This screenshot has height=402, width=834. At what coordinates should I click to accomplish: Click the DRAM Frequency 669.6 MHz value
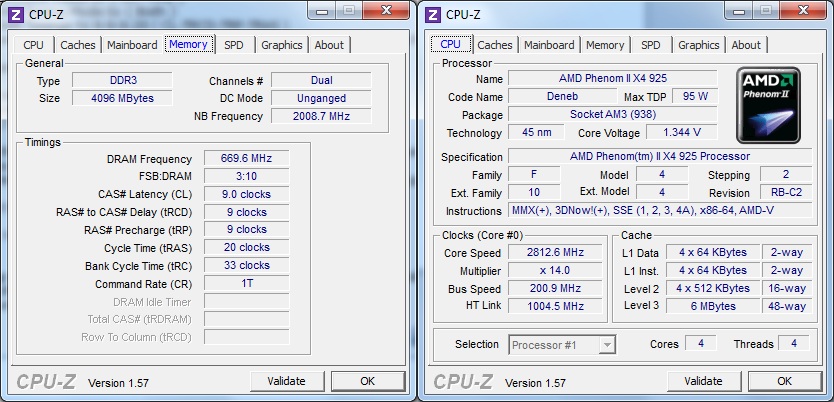pos(247,158)
